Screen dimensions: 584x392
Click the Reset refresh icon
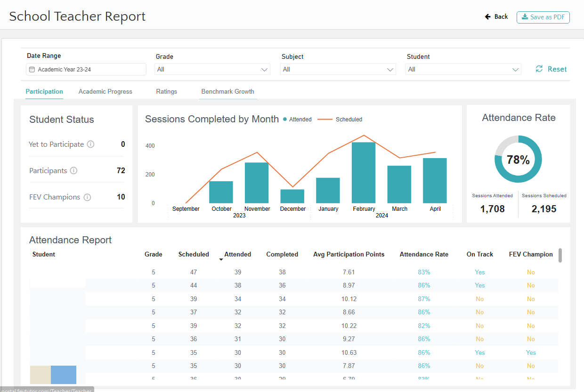pyautogui.click(x=539, y=69)
